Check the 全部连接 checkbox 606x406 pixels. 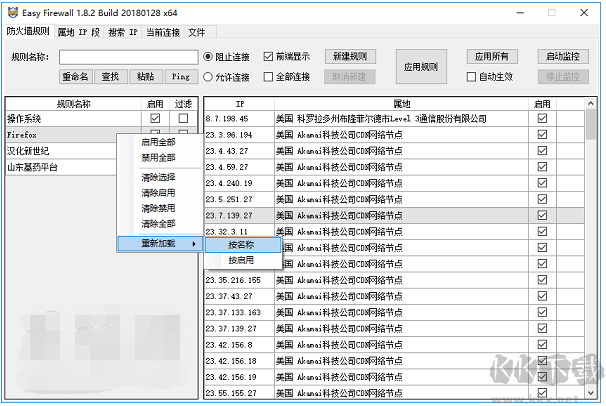click(x=268, y=76)
